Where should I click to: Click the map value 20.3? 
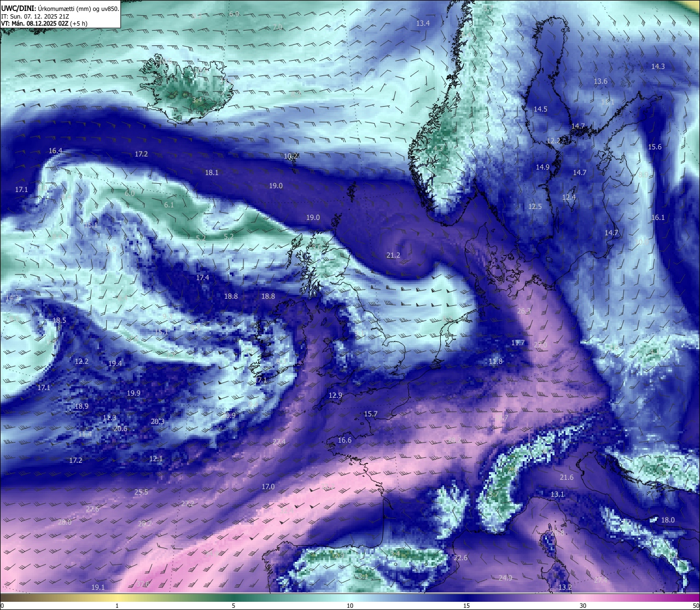tap(157, 422)
